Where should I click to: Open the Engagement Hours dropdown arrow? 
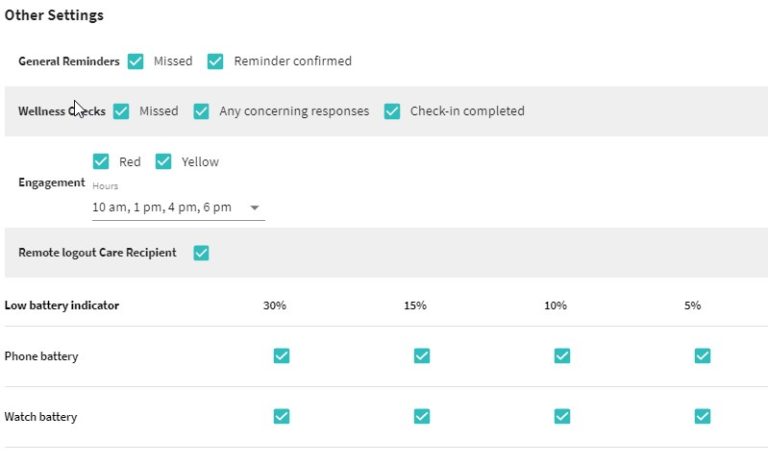(x=255, y=208)
